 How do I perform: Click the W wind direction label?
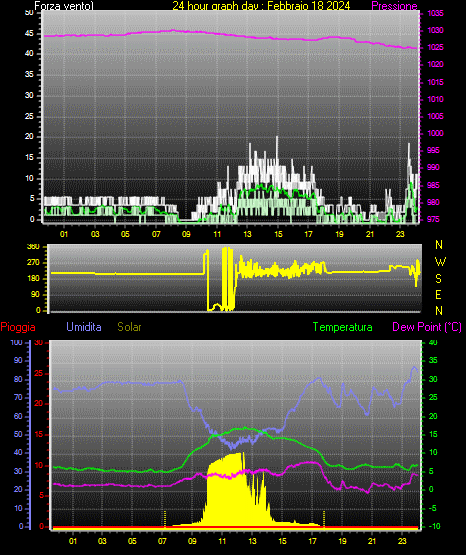[440, 262]
